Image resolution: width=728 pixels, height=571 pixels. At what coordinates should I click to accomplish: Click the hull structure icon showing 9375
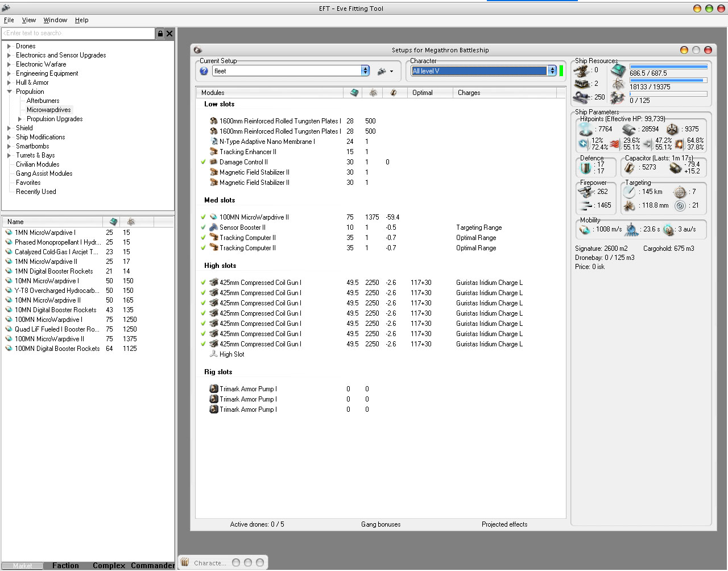coord(672,130)
